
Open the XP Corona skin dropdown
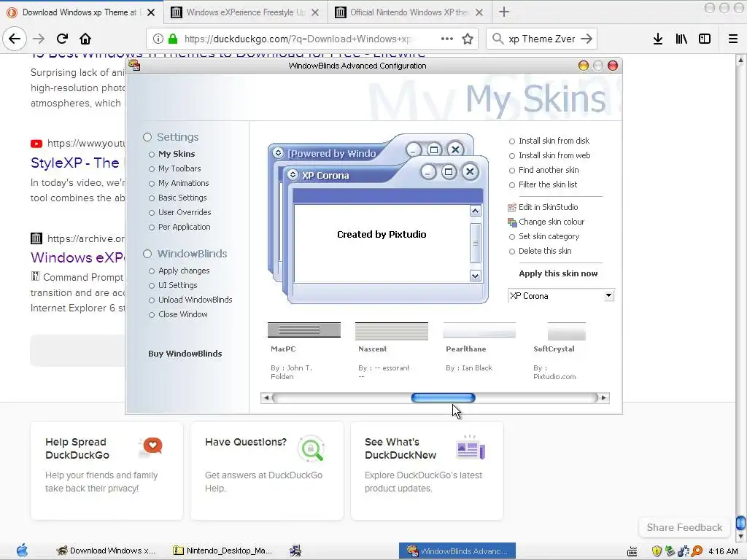click(608, 296)
